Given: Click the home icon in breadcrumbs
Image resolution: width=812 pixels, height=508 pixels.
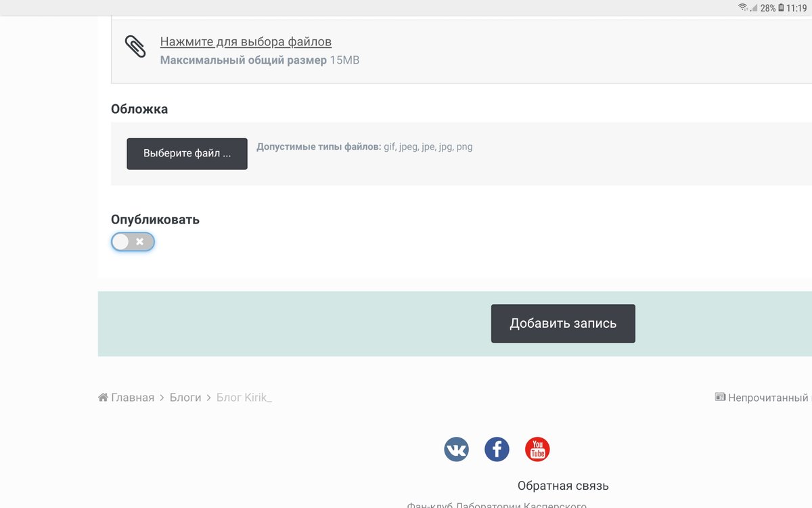Looking at the screenshot, I should click(x=103, y=398).
